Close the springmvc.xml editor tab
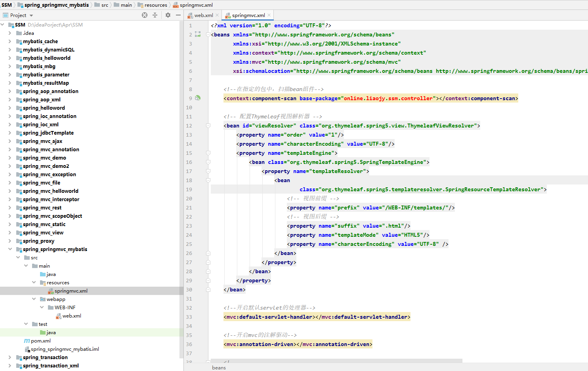This screenshot has width=588, height=371. (x=269, y=15)
